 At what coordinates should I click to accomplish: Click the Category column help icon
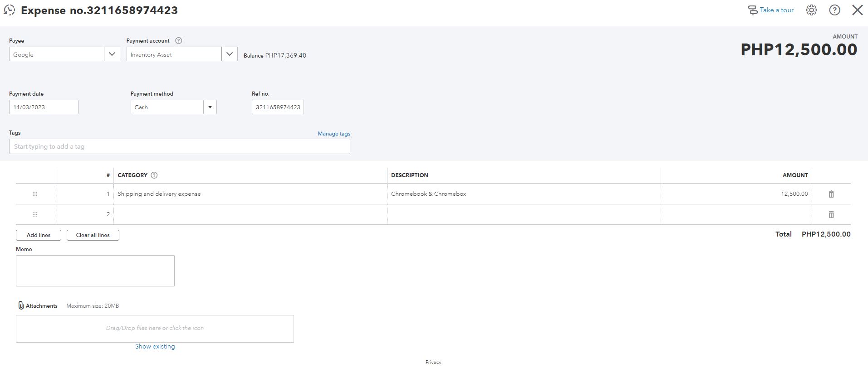click(154, 175)
